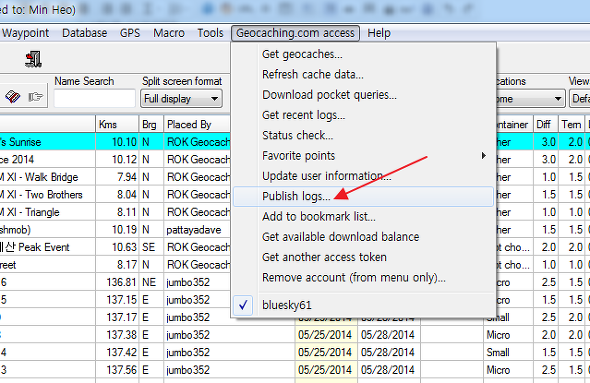Viewport: 590px width, 383px height.
Task: Open the Full display split screen dropdown
Action: 181,99
